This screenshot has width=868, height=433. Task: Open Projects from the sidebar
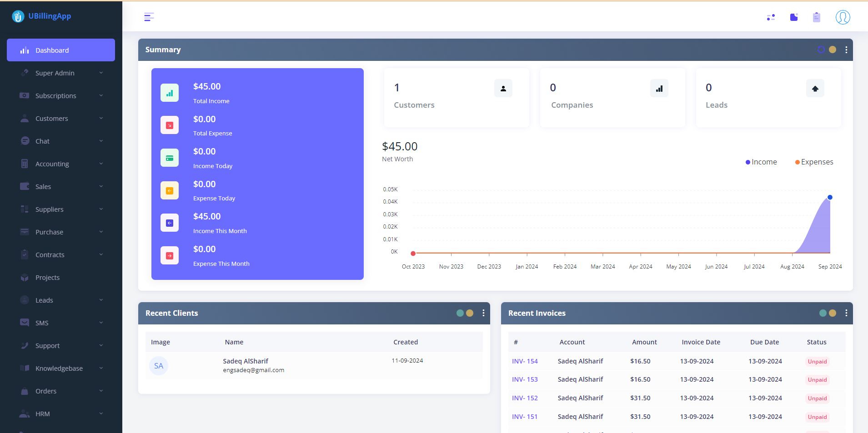48,278
